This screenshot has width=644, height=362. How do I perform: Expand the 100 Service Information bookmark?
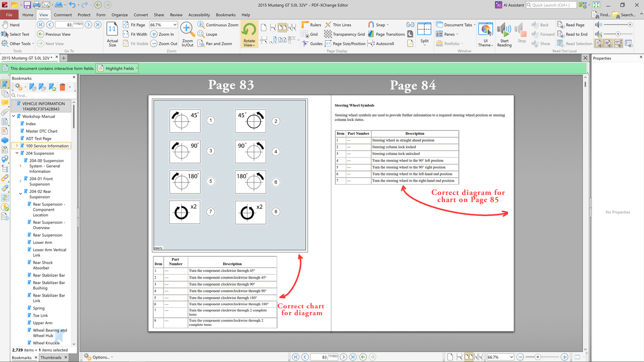17,146
